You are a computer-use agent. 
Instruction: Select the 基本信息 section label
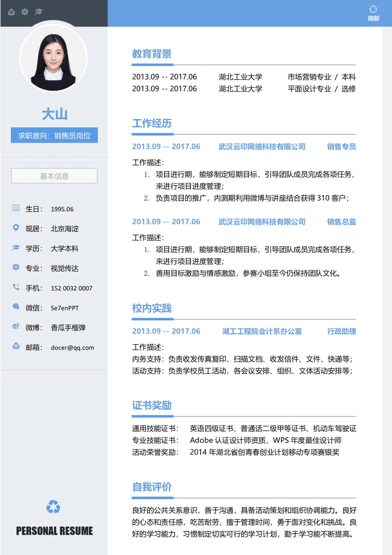(x=54, y=176)
